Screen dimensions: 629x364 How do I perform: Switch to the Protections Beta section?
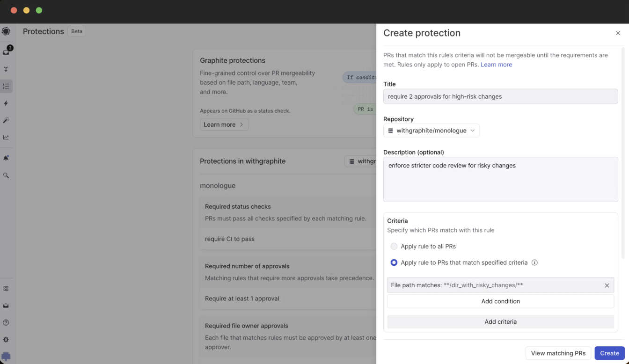tap(43, 31)
